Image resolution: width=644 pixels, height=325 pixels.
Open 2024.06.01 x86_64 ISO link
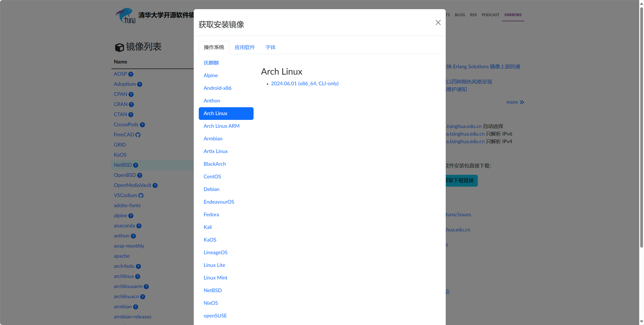point(305,83)
